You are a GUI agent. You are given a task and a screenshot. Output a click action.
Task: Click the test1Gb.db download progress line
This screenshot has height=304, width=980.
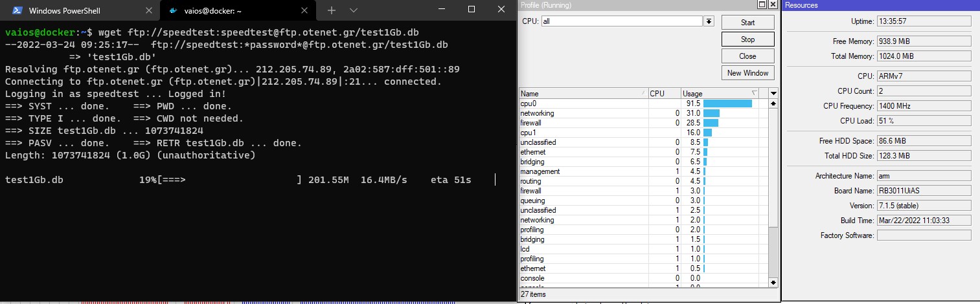[238, 180]
